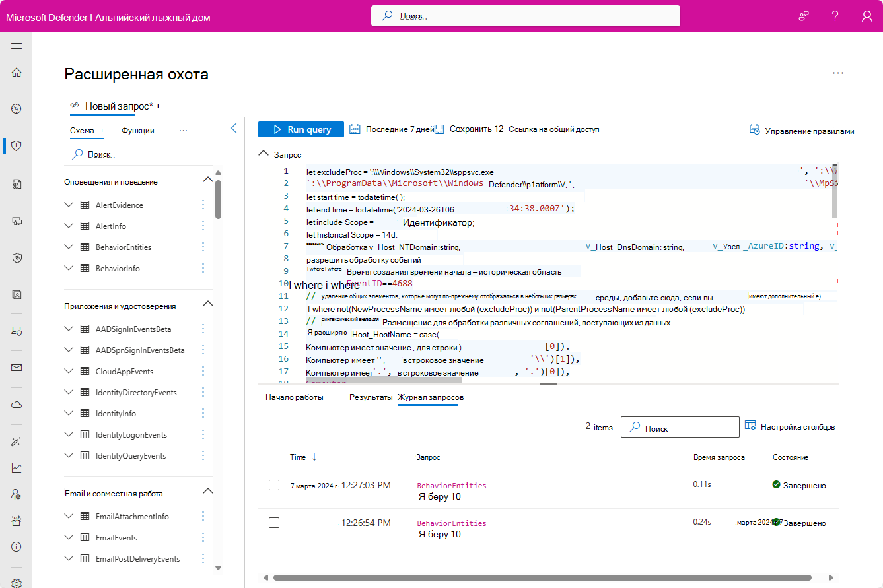The height and width of the screenshot is (588, 883).
Task: Open more options for AADSignInEventsBeta
Action: pos(203,329)
